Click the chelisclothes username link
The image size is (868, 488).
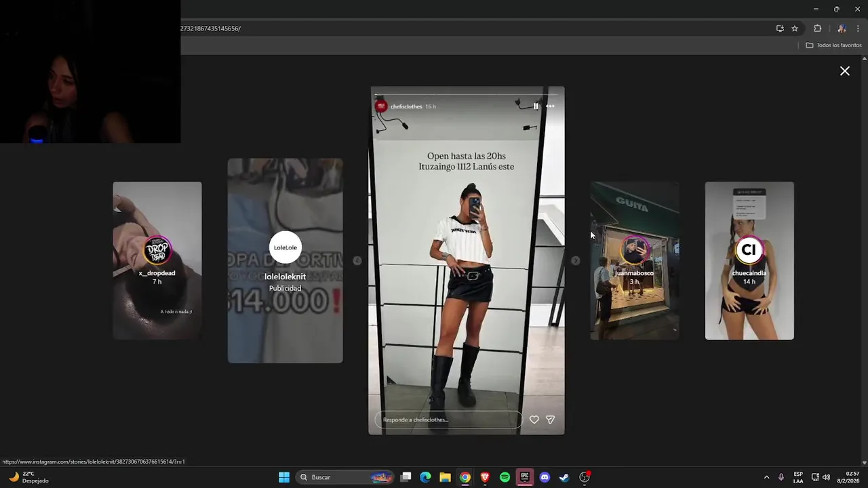pyautogui.click(x=406, y=106)
